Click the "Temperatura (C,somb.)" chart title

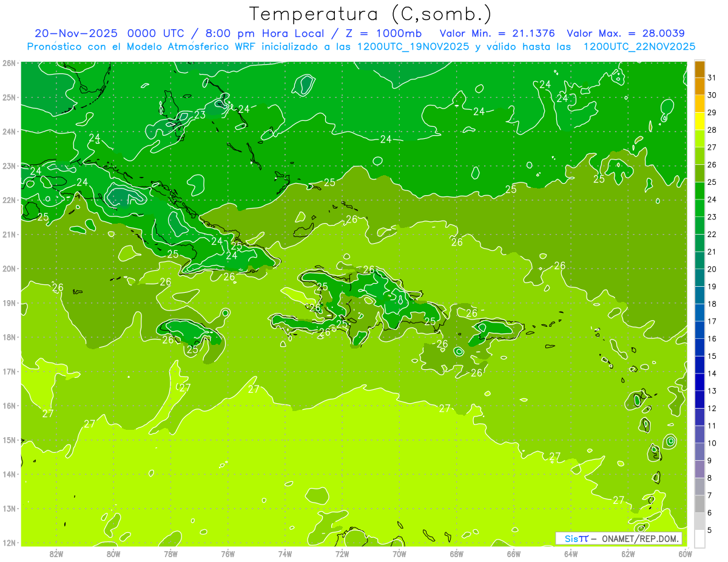(x=371, y=14)
